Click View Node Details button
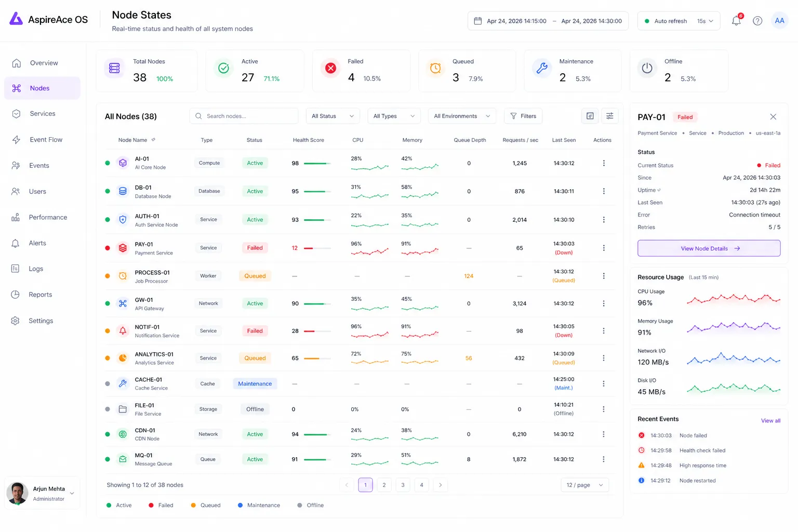798x532 pixels. point(709,248)
